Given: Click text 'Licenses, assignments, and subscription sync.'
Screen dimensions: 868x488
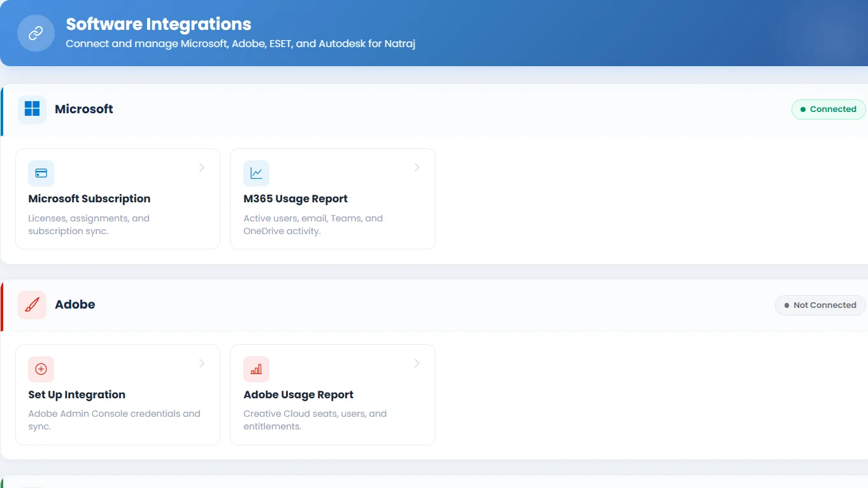Looking at the screenshot, I should pyautogui.click(x=89, y=225).
